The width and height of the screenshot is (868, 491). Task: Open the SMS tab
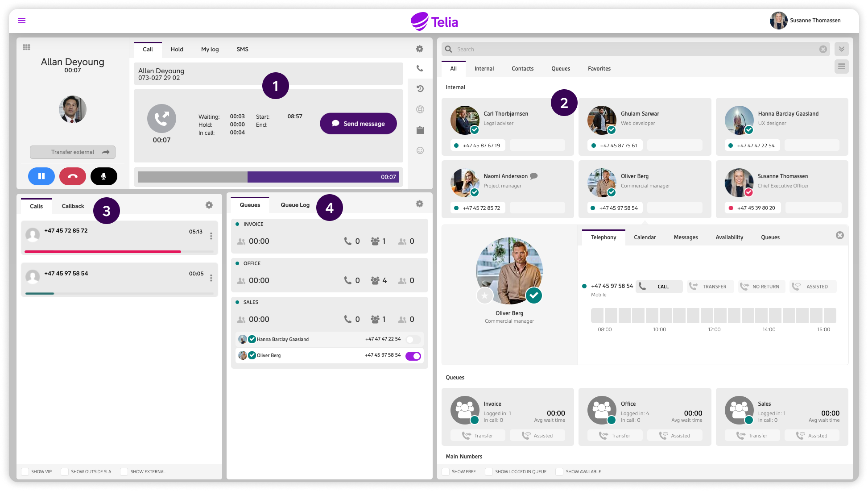point(242,50)
